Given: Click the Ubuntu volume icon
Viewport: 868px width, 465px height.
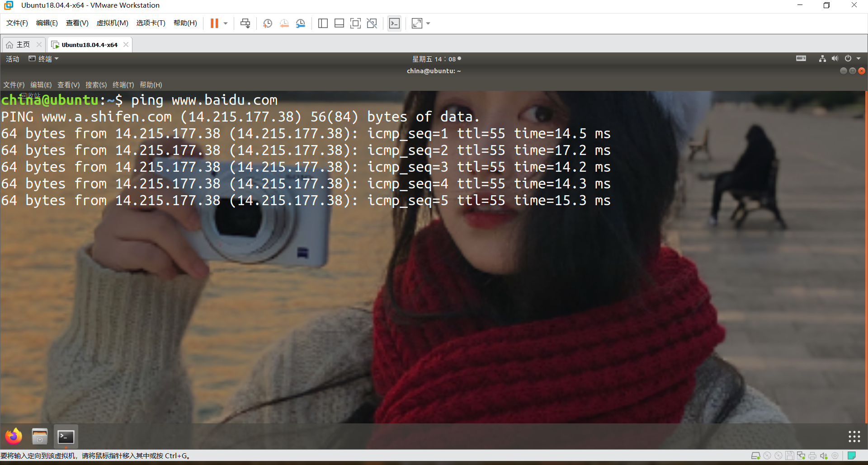Looking at the screenshot, I should click(x=835, y=58).
